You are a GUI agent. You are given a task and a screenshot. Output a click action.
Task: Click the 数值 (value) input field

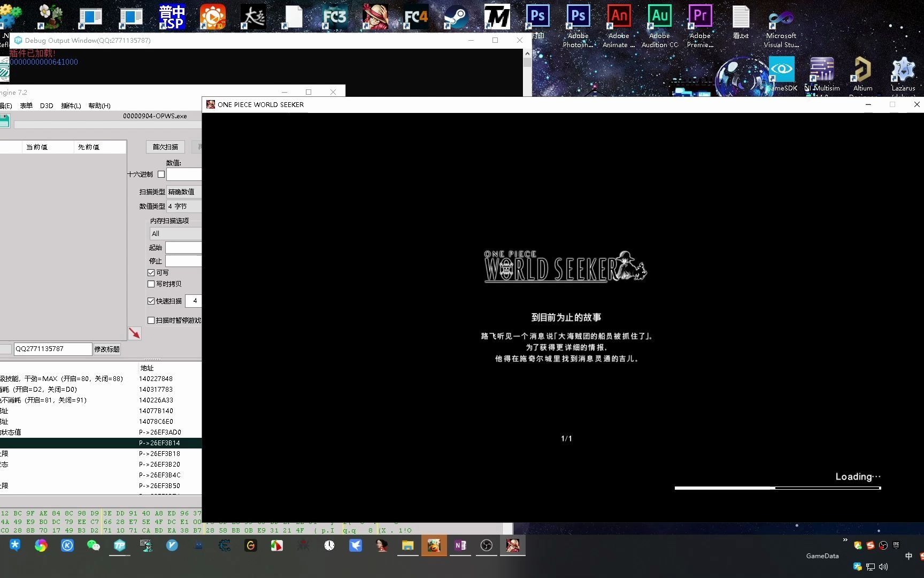pos(184,174)
